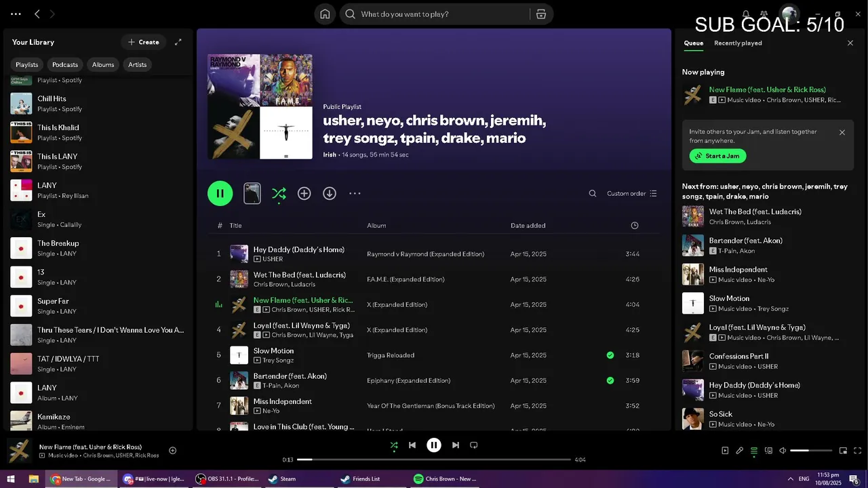The width and height of the screenshot is (868, 488).
Task: Seek within the song progress bar
Action: coord(434,460)
